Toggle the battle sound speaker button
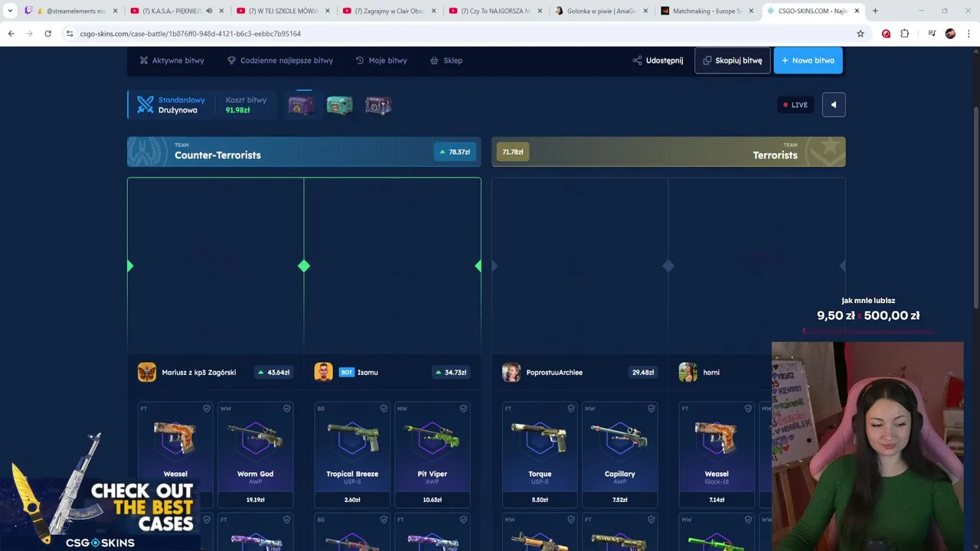Viewport: 980px width, 551px height. point(834,105)
